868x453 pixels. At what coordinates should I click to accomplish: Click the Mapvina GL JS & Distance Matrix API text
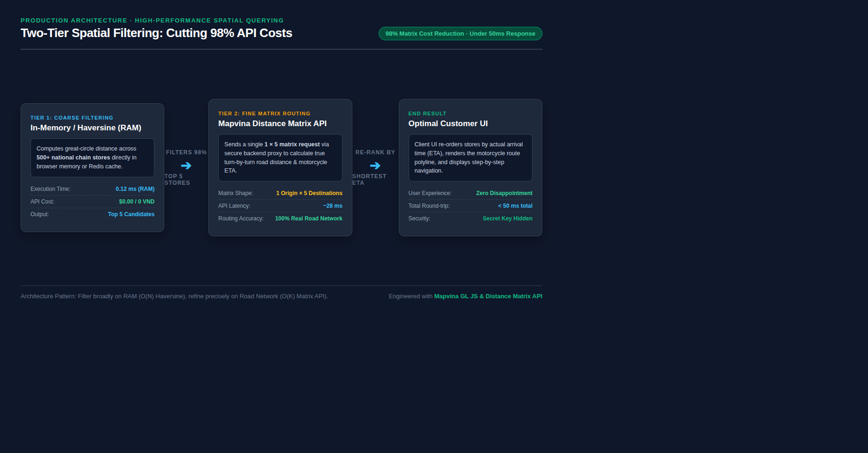tap(488, 296)
